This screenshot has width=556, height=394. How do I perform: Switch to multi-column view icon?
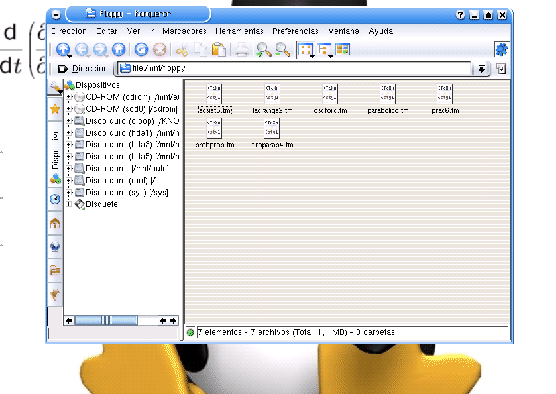point(343,49)
